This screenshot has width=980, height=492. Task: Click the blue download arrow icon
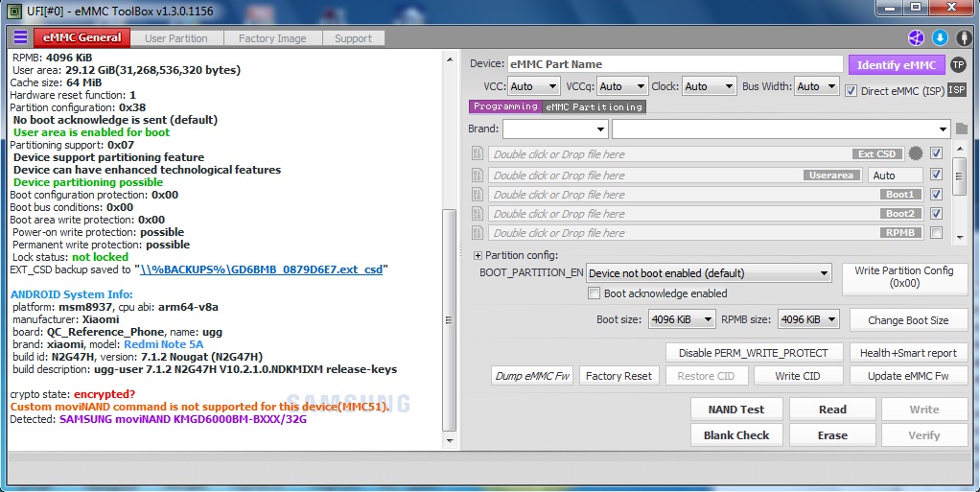pyautogui.click(x=940, y=37)
